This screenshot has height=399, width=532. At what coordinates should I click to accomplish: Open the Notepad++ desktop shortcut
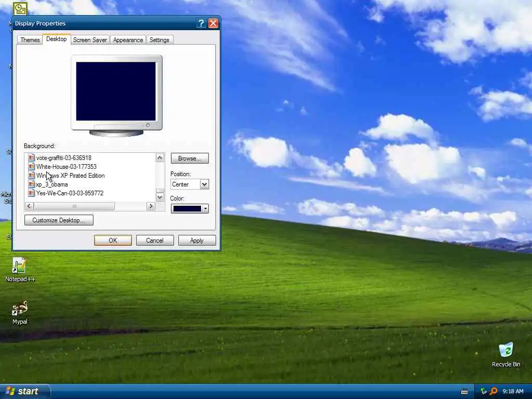[19, 270]
